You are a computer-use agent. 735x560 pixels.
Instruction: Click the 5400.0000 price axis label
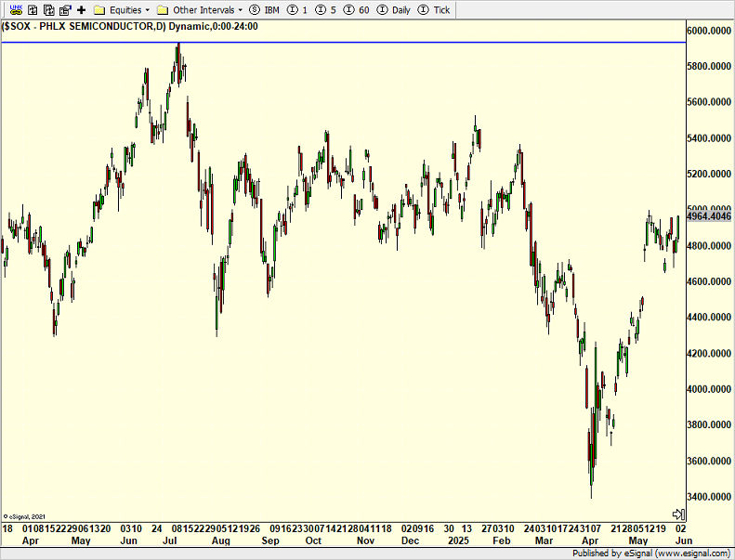[x=709, y=137]
